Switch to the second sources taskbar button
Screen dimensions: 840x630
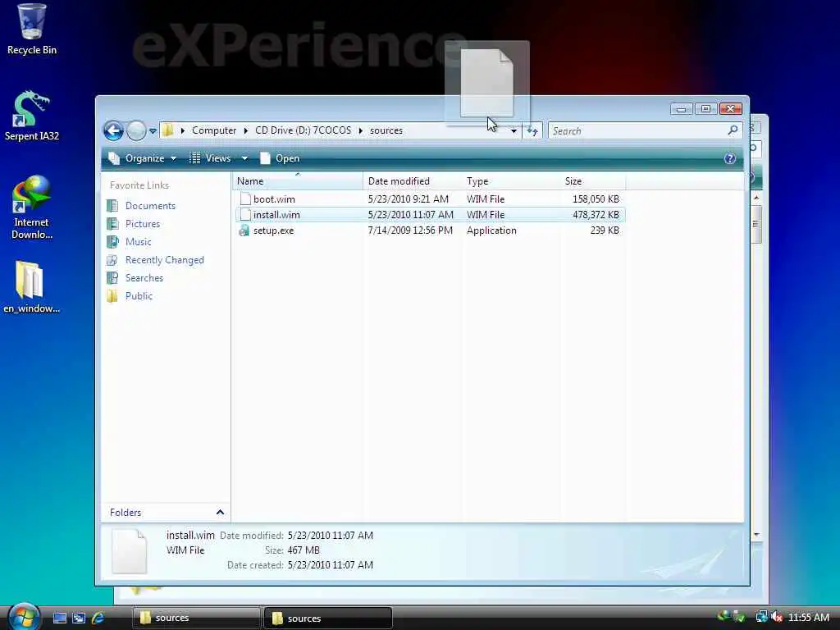(328, 619)
